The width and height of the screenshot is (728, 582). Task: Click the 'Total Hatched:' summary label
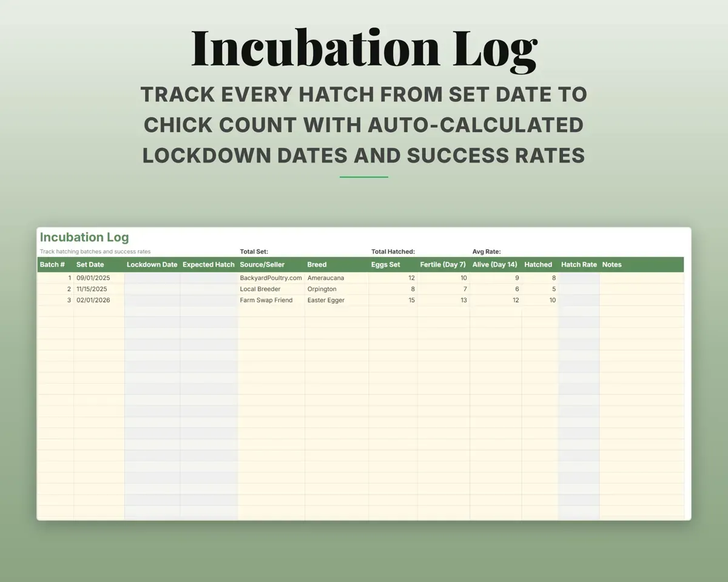point(393,251)
